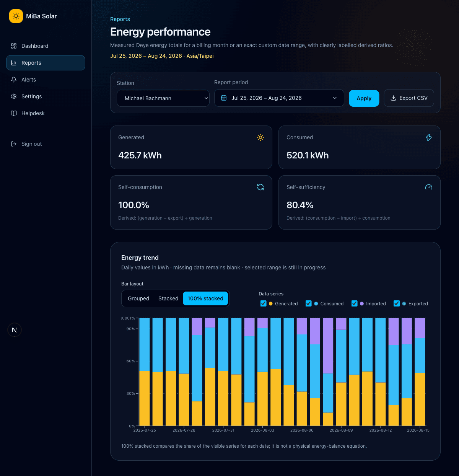Click the round N badge button
459x476 pixels.
15,330
